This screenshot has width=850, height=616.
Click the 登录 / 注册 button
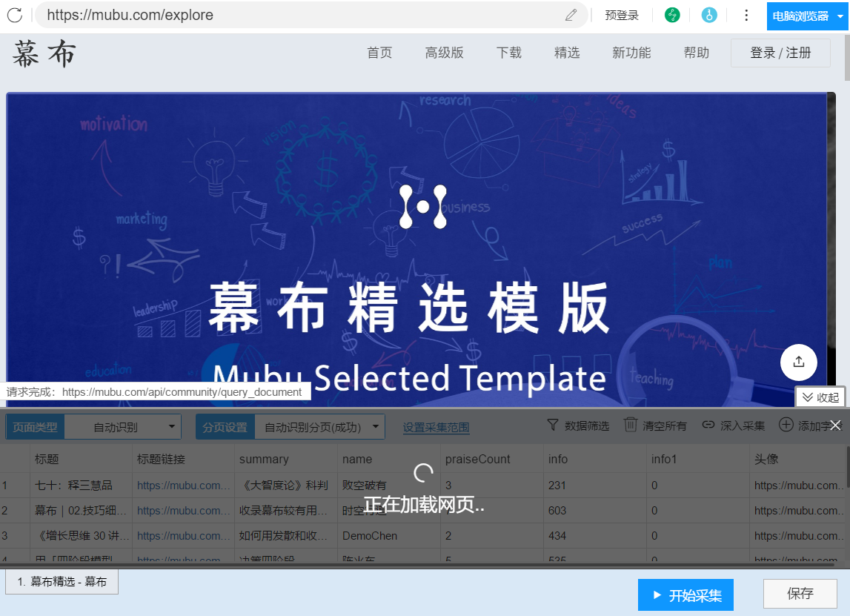780,53
